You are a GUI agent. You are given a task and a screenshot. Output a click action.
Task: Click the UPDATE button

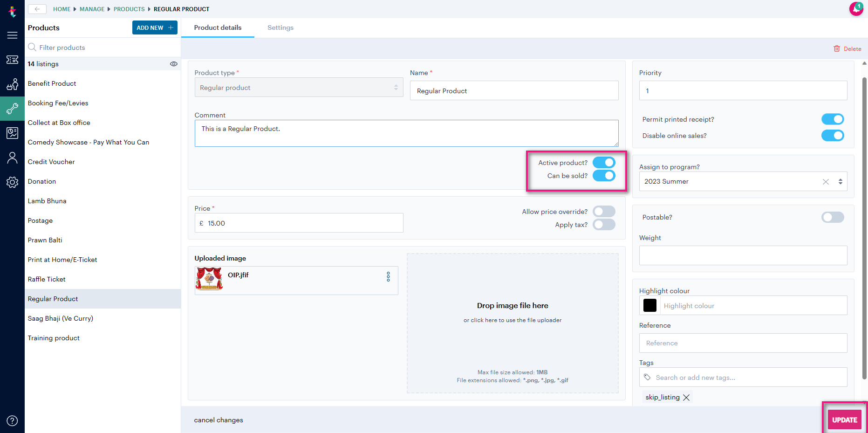[x=845, y=420]
